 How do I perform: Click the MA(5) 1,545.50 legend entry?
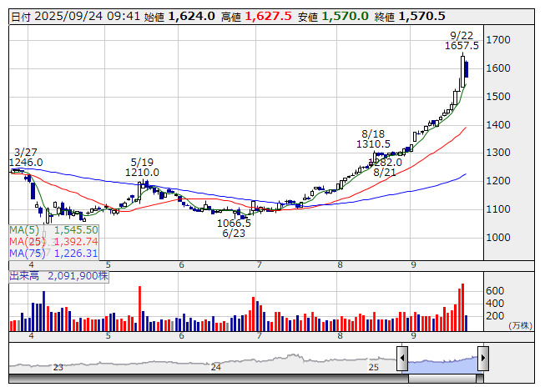tap(53, 230)
